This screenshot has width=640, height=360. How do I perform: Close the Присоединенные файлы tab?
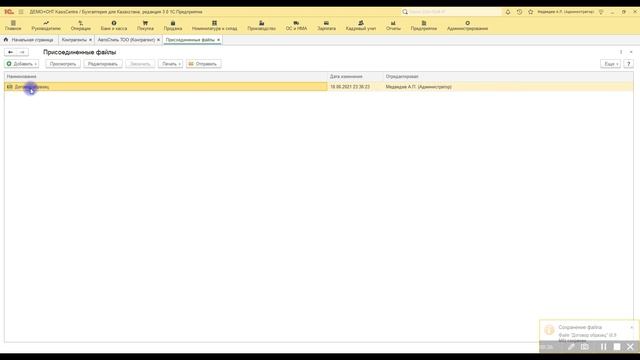[218, 40]
